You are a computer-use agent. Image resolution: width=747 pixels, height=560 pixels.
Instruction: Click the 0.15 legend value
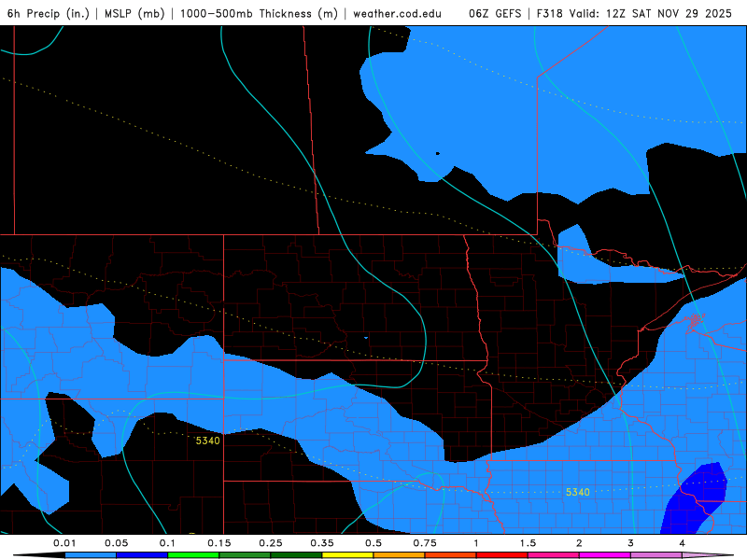click(219, 543)
